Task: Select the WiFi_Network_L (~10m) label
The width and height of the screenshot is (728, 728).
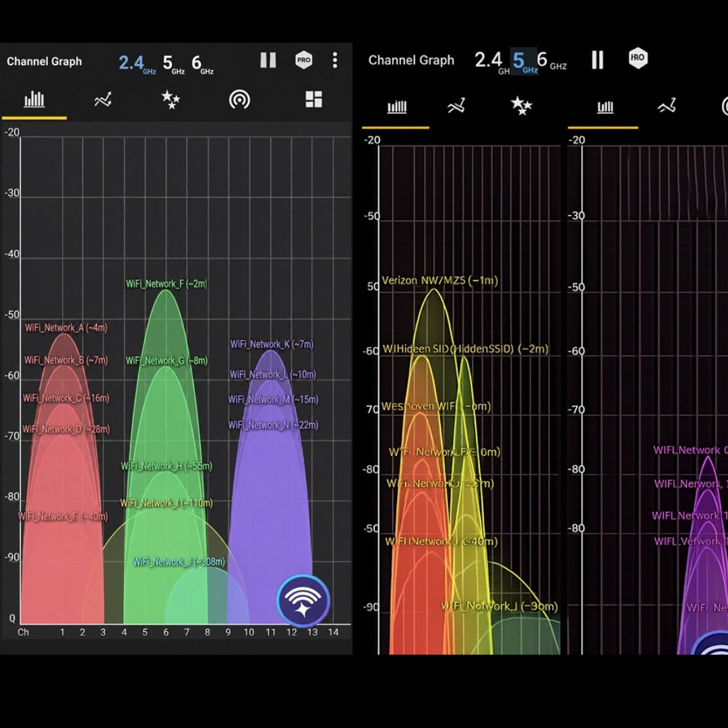Action: (272, 375)
